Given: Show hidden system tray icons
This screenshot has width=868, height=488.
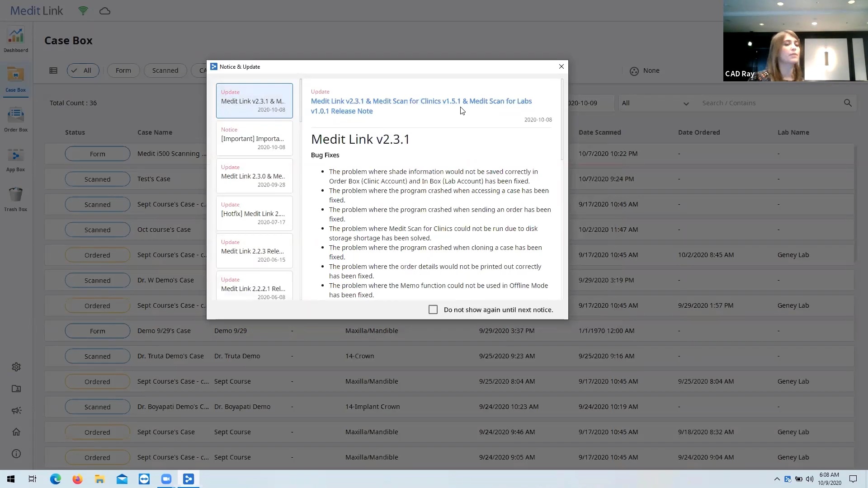Looking at the screenshot, I should 777,479.
